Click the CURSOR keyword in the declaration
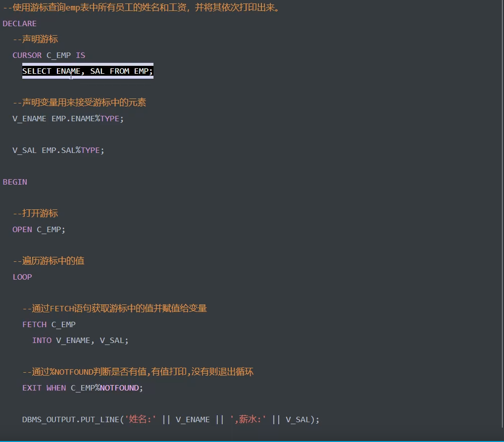 coord(27,55)
